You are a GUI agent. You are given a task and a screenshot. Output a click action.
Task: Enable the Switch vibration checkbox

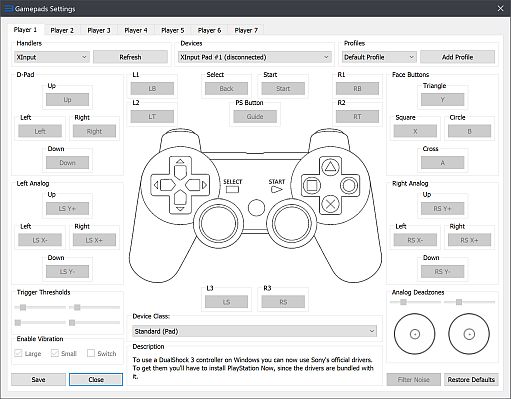click(x=91, y=353)
